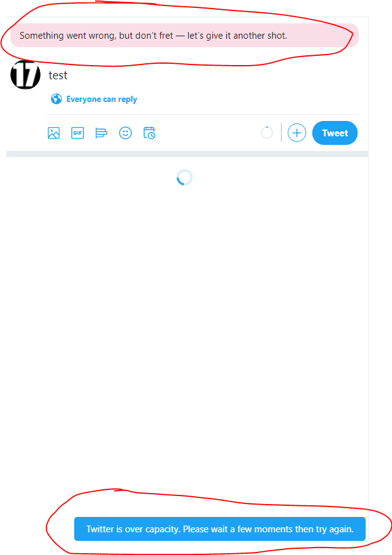Click the word "reply" in reply settings link
Viewport: 392px width, 555px height.
coord(128,99)
